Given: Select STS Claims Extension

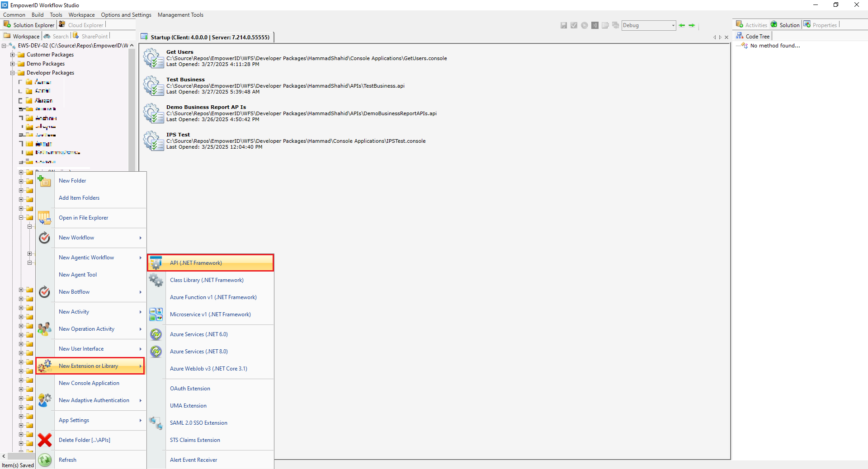Looking at the screenshot, I should click(195, 440).
